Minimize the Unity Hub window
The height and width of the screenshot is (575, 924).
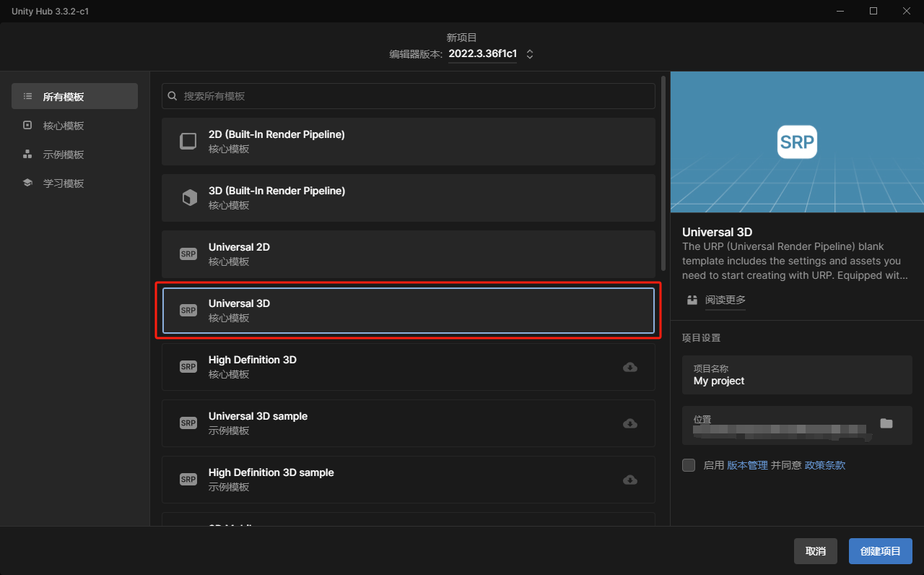(x=840, y=11)
